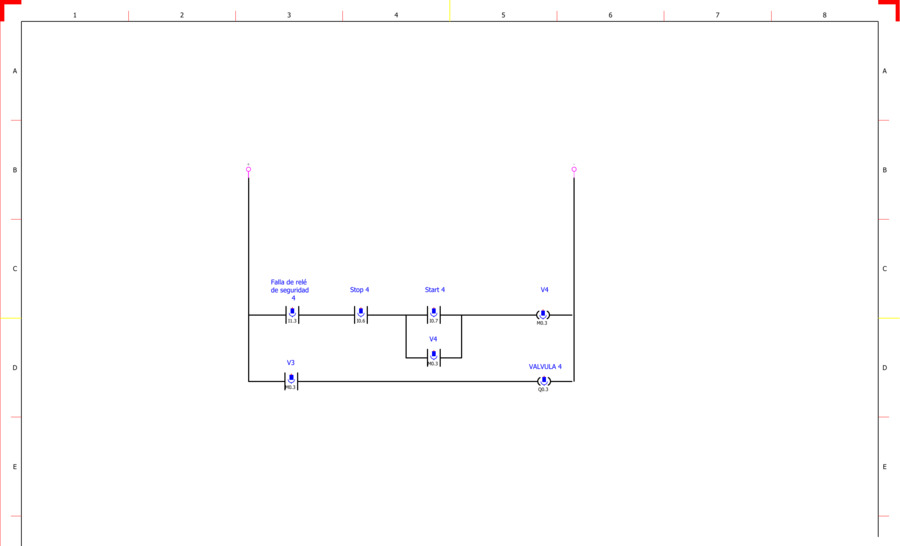
Task: Select the VALVULA 4 output coil
Action: tap(544, 381)
